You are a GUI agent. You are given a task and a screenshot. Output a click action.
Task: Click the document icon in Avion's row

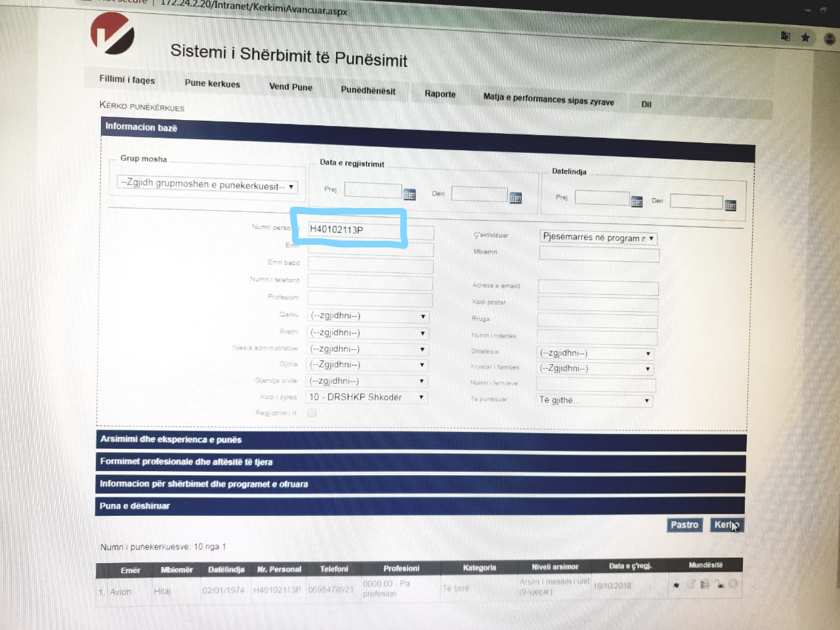point(704,584)
